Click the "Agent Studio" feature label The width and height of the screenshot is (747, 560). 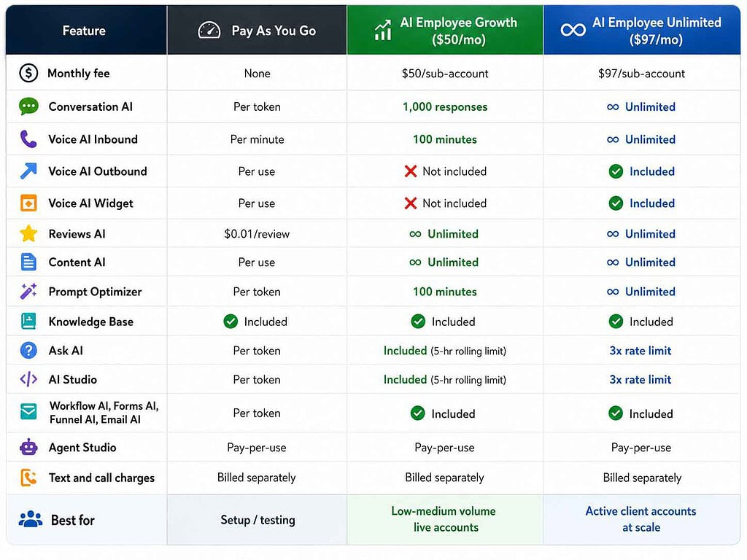82,448
